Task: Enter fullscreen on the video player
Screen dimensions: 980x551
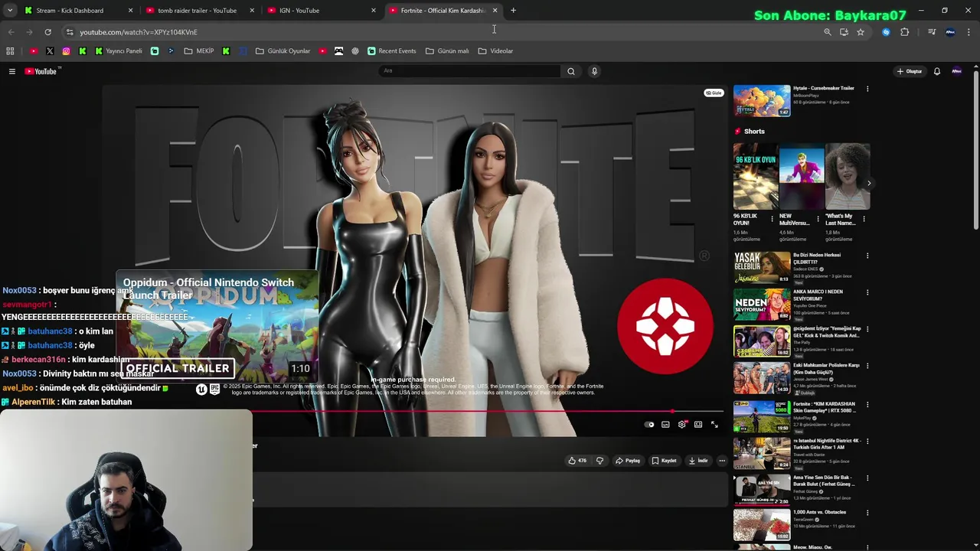Action: pyautogui.click(x=714, y=425)
